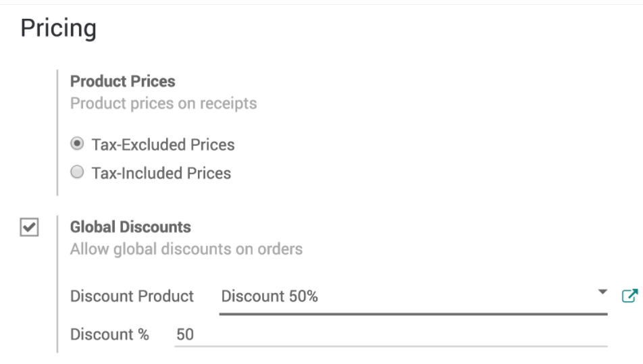643x364 pixels.
Task: Click the vertical divider beside Product Prices
Action: (x=57, y=132)
